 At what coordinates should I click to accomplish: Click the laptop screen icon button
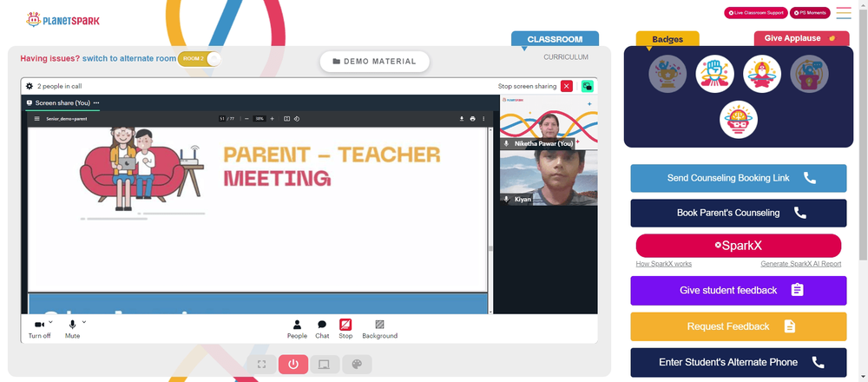tap(325, 365)
